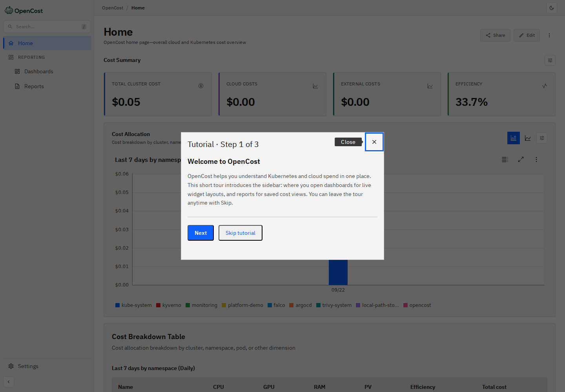Screen dimensions: 565x392
Task: Open Dashboards in the sidebar
Action: coord(38,71)
